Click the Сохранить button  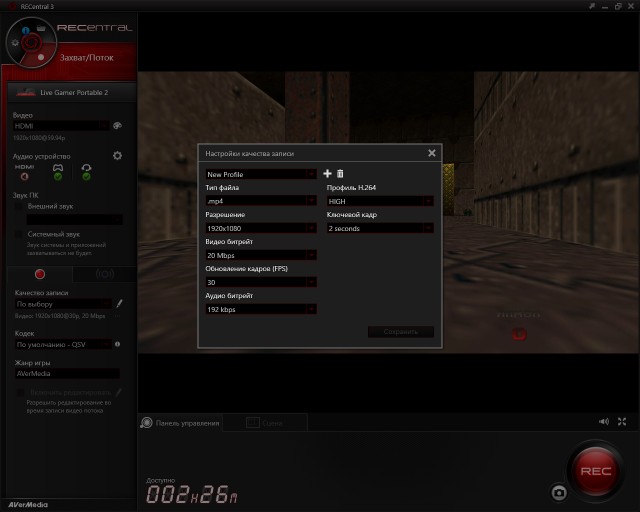[400, 331]
